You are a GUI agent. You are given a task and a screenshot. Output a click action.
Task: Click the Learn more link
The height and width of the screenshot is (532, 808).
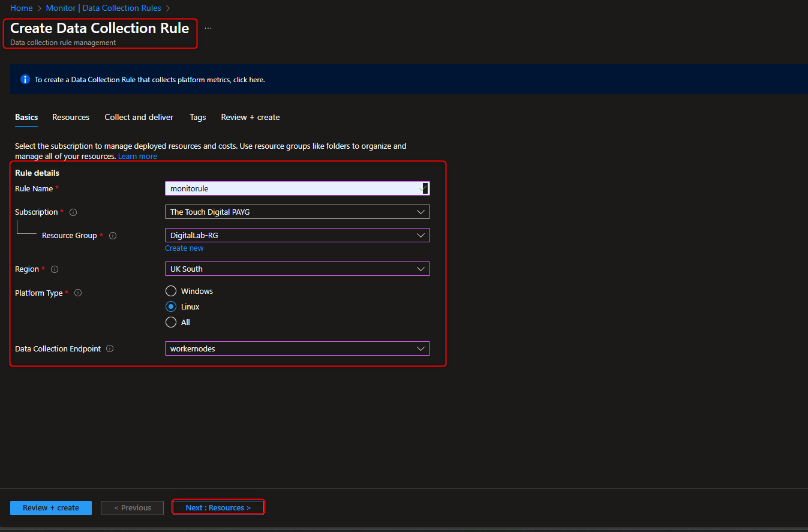click(137, 156)
